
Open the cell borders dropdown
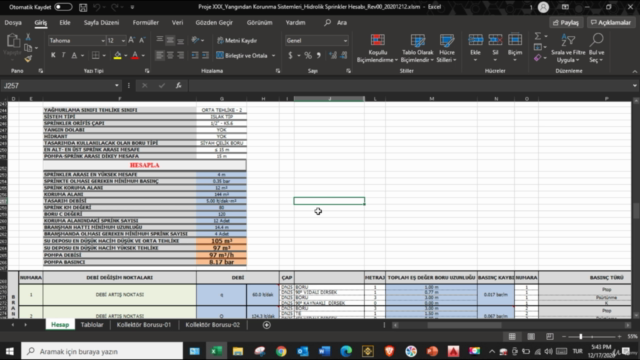(104, 55)
